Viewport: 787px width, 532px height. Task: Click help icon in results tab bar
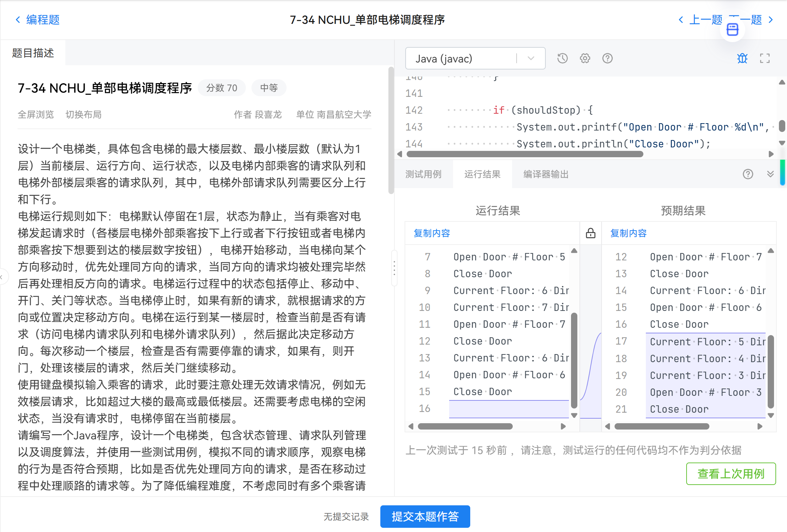(x=748, y=174)
